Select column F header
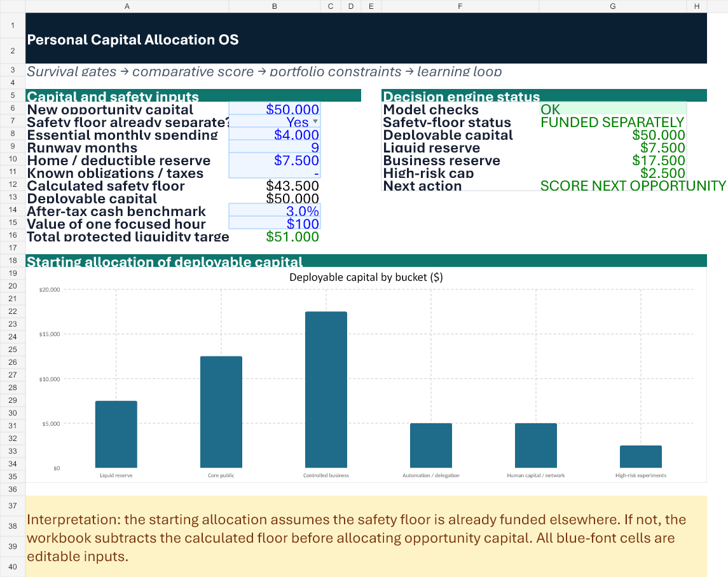 [460, 6]
